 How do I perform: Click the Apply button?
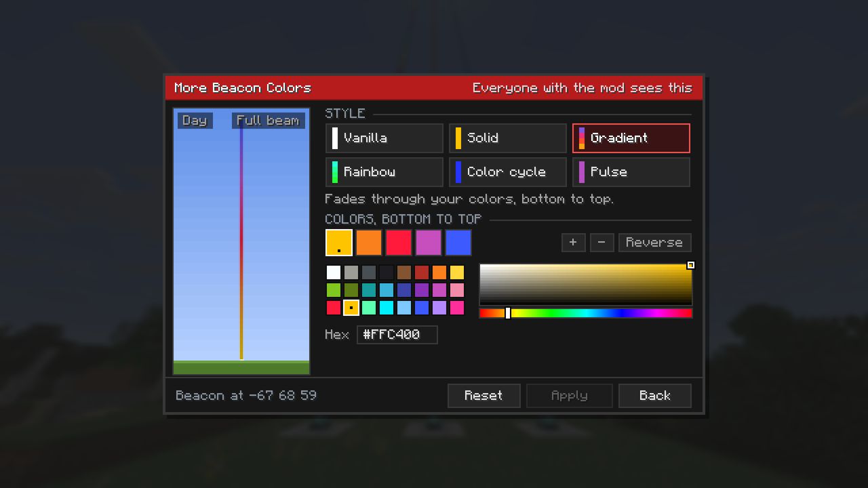coord(569,396)
